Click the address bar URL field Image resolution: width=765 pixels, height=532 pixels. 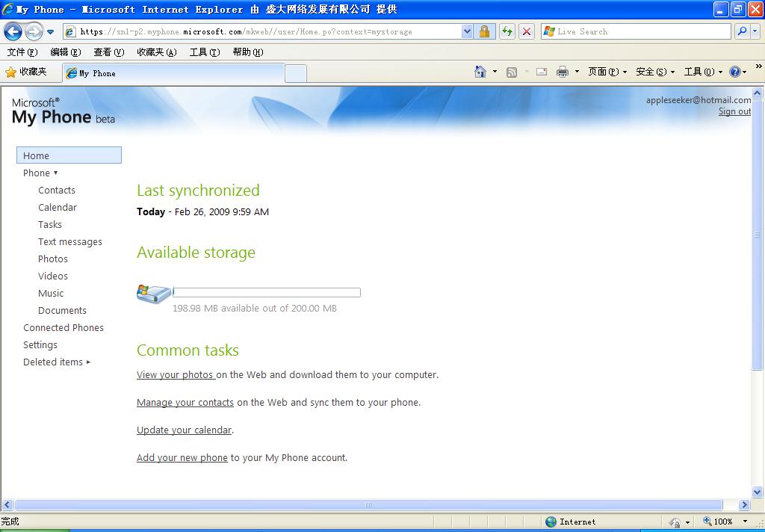[262, 31]
